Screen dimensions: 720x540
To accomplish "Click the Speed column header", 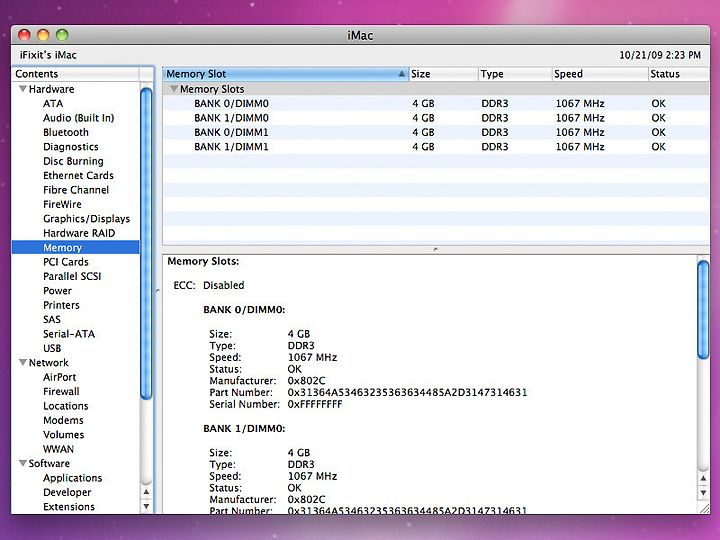I will coord(600,74).
